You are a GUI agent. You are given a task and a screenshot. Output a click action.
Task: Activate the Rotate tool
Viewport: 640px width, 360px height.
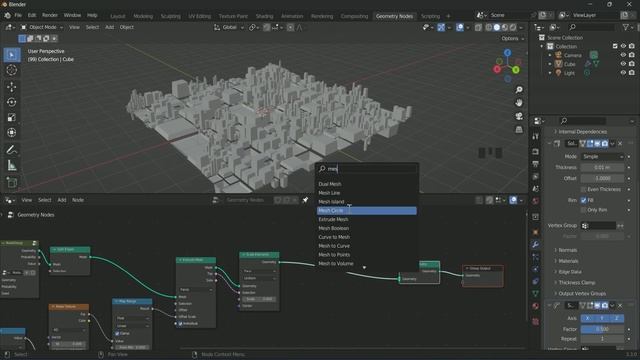click(x=12, y=102)
